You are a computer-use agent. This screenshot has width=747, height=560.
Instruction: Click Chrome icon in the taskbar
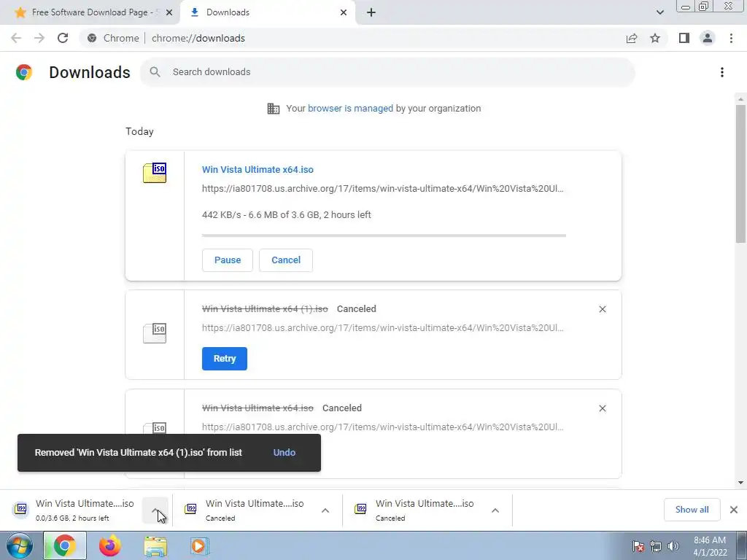pyautogui.click(x=65, y=545)
